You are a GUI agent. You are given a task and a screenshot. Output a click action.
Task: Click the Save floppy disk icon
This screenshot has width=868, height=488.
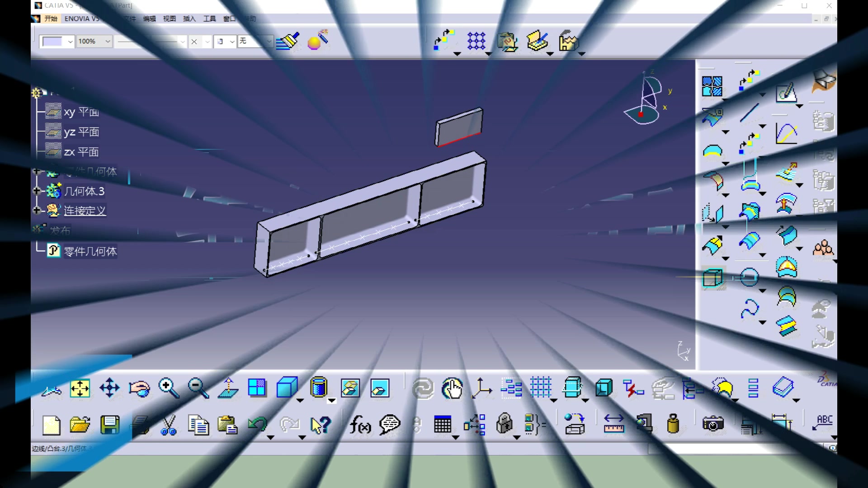pyautogui.click(x=110, y=425)
